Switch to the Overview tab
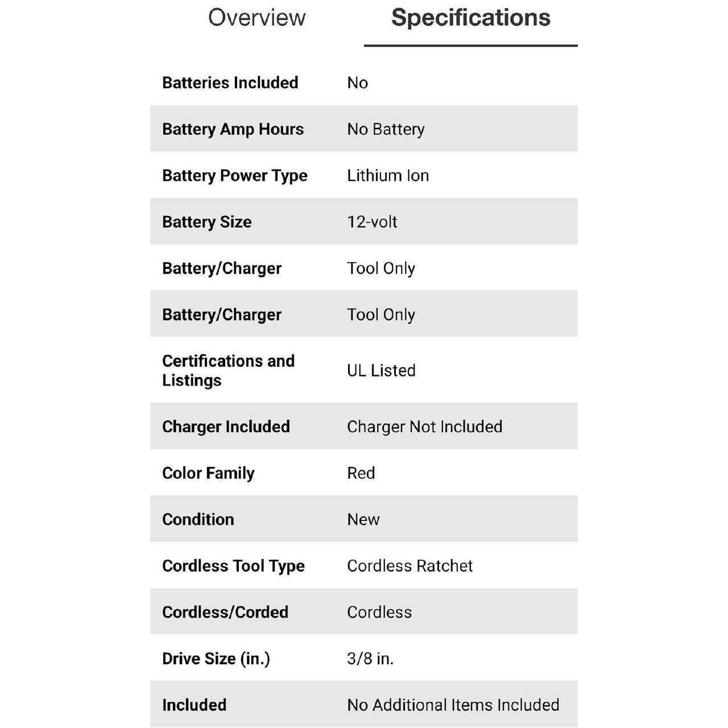This screenshot has height=728, width=728. click(x=257, y=18)
